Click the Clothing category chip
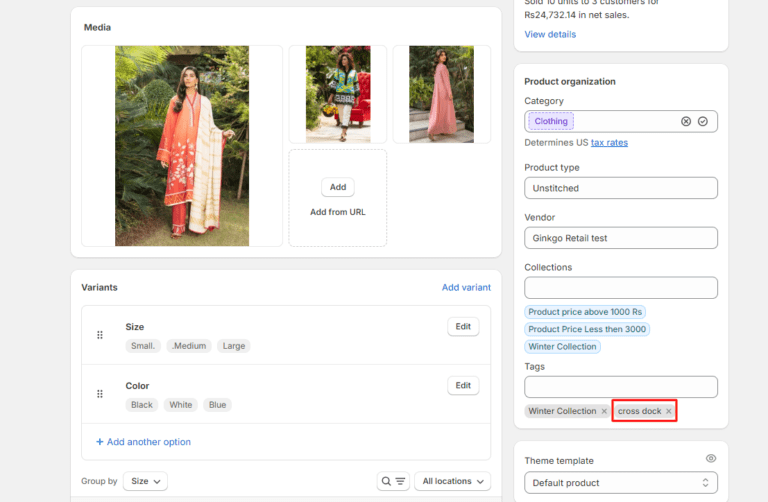 551,121
